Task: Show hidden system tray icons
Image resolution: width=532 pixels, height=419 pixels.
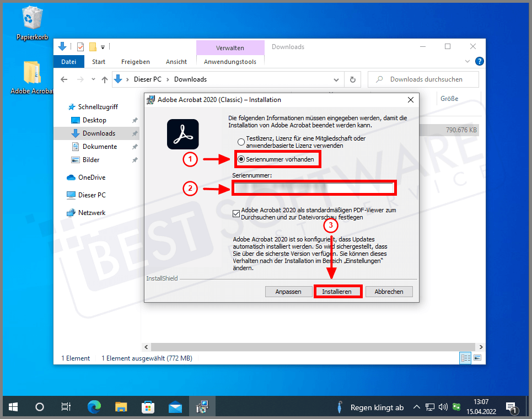Action: [x=417, y=407]
